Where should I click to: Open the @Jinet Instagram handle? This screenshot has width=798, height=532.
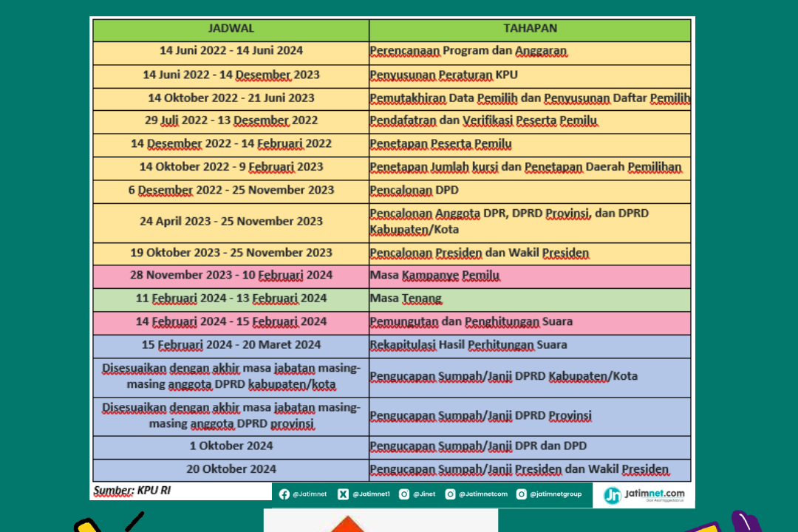click(424, 494)
